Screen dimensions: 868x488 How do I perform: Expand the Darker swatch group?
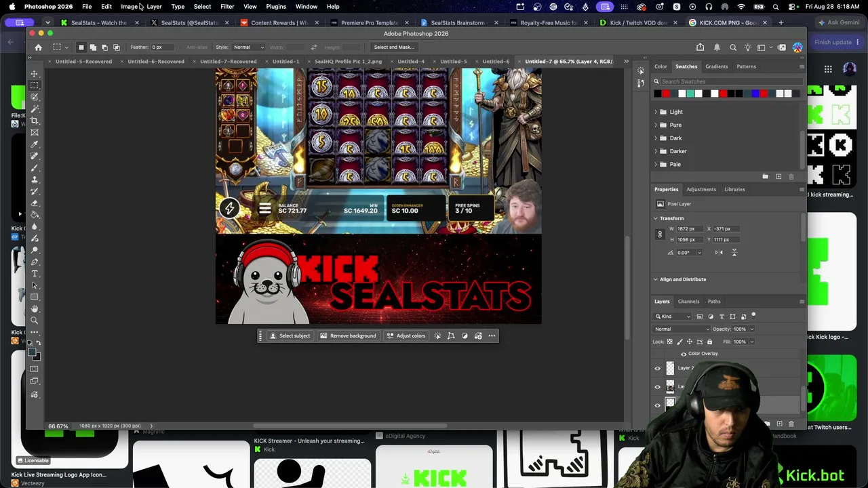point(656,151)
